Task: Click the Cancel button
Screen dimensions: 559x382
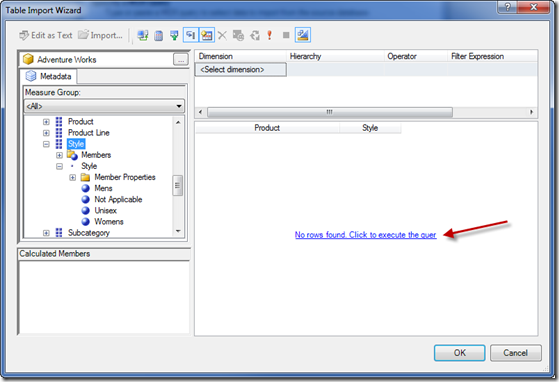Action: pyautogui.click(x=516, y=353)
